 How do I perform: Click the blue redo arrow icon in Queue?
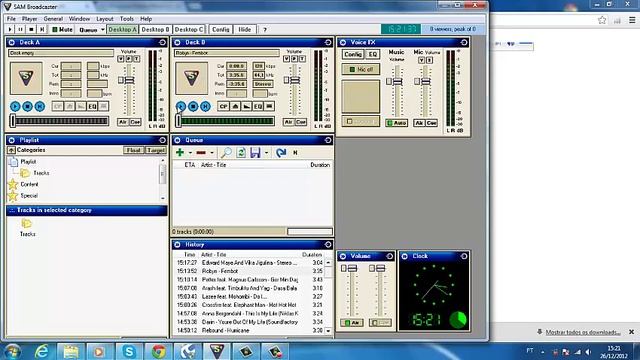(280, 153)
